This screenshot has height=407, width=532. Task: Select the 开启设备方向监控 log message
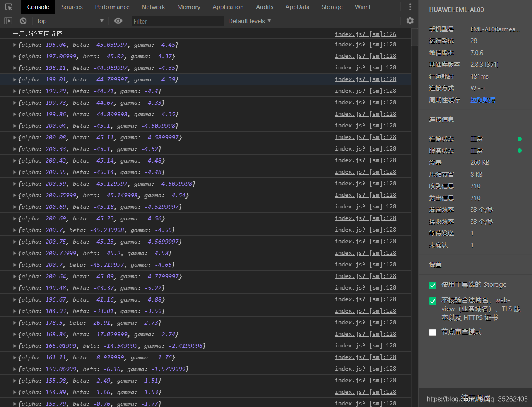pos(37,34)
